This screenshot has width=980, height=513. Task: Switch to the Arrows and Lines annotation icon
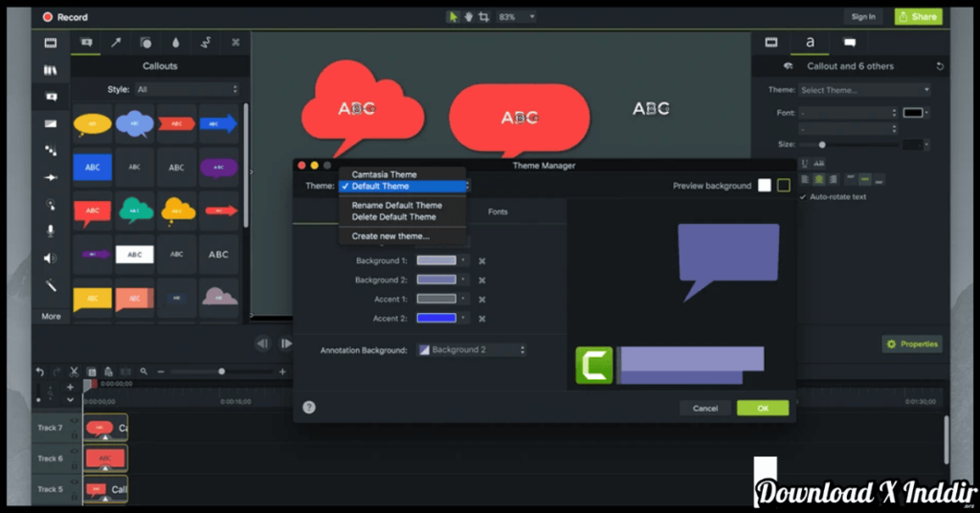click(116, 42)
